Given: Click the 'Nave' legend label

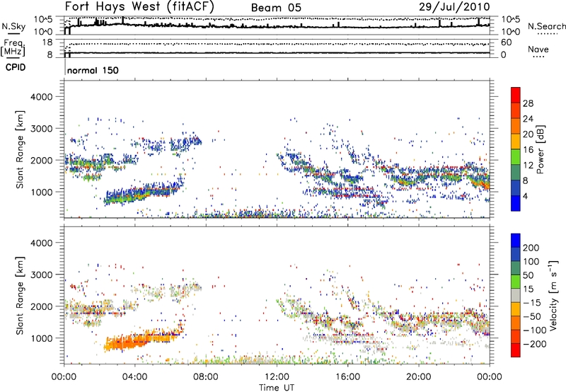Looking at the screenshot, I should (538, 49).
